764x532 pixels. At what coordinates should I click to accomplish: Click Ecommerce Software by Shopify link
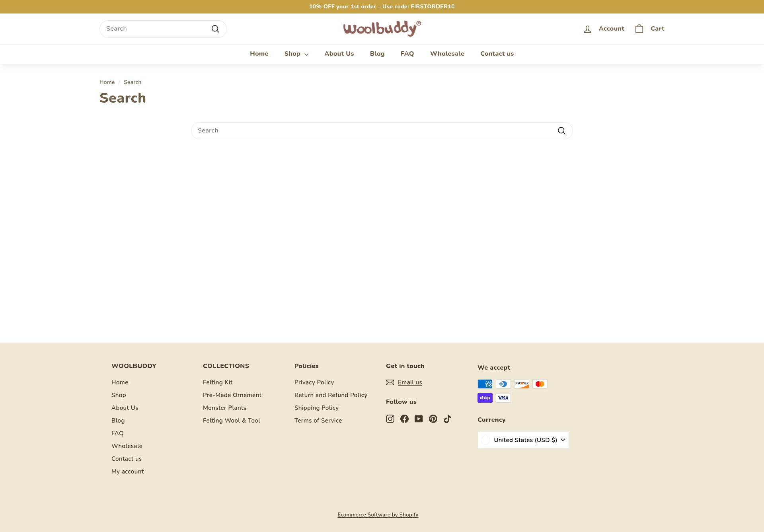point(378,515)
